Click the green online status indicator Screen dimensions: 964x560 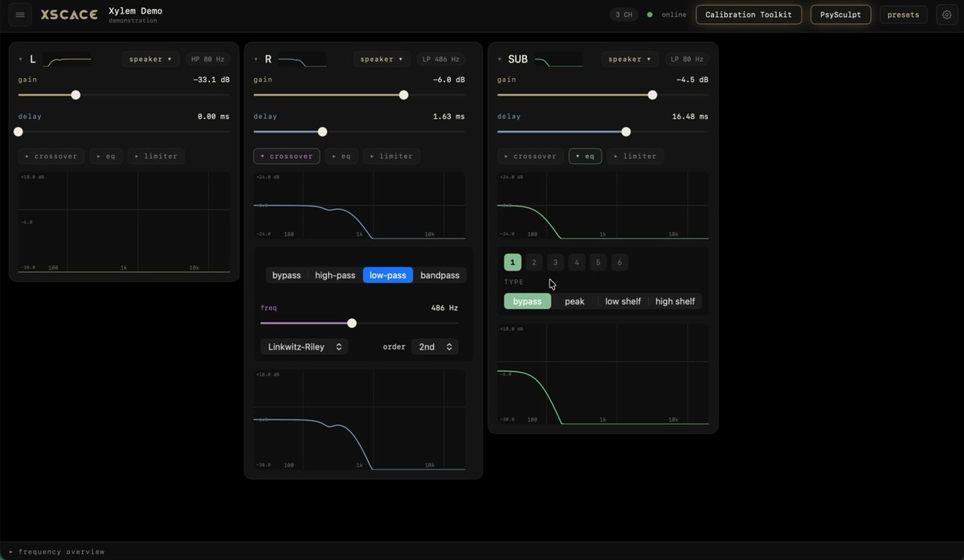[x=650, y=14]
